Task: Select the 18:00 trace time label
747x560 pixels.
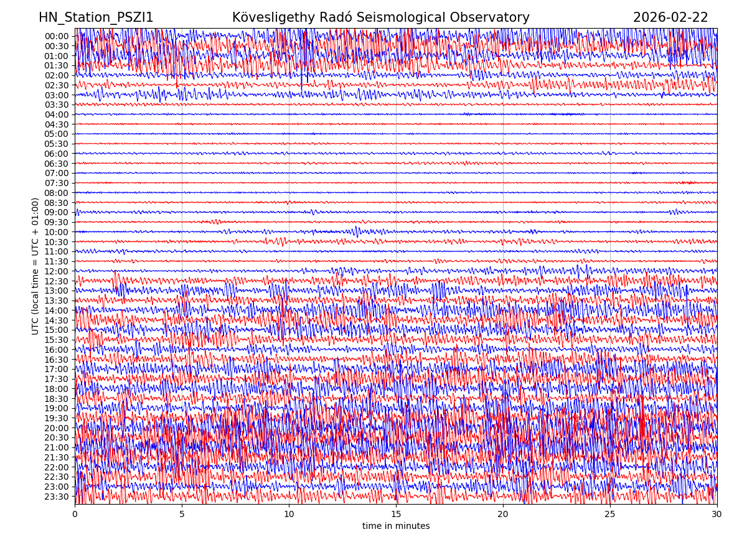Action: pos(56,389)
